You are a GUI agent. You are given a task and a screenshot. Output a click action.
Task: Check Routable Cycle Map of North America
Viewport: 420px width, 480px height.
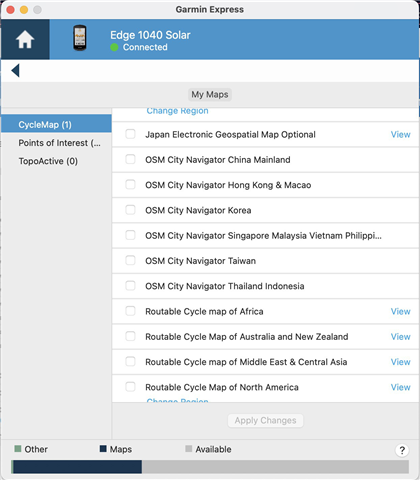(x=130, y=387)
